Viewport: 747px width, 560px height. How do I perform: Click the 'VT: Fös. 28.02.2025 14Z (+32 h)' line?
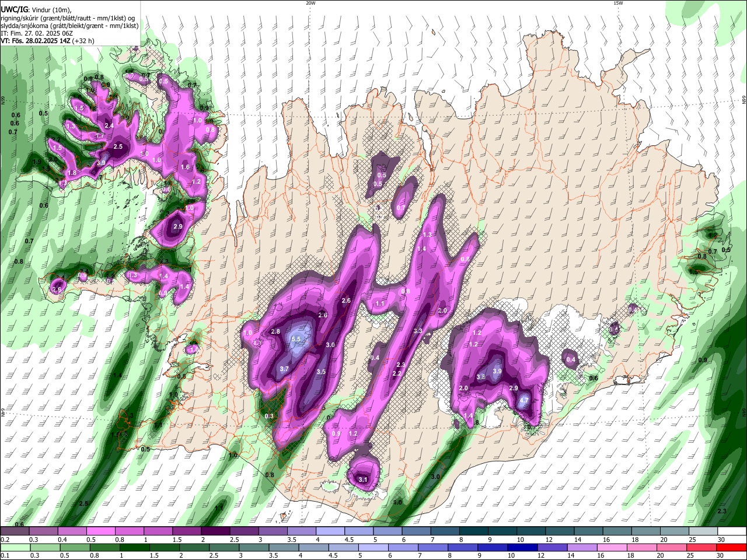(x=47, y=41)
